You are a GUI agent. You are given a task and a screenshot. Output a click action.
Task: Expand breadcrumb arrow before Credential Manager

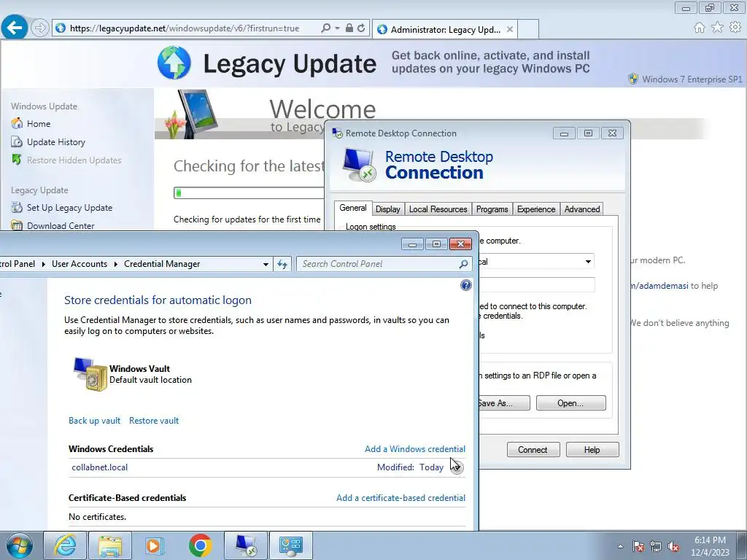pos(116,264)
